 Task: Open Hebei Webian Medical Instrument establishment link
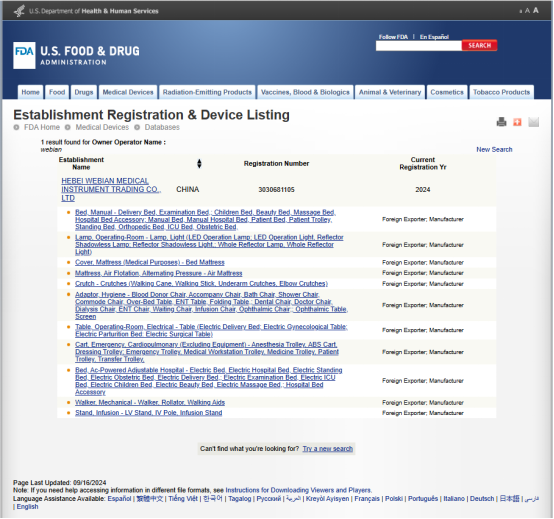111,189
